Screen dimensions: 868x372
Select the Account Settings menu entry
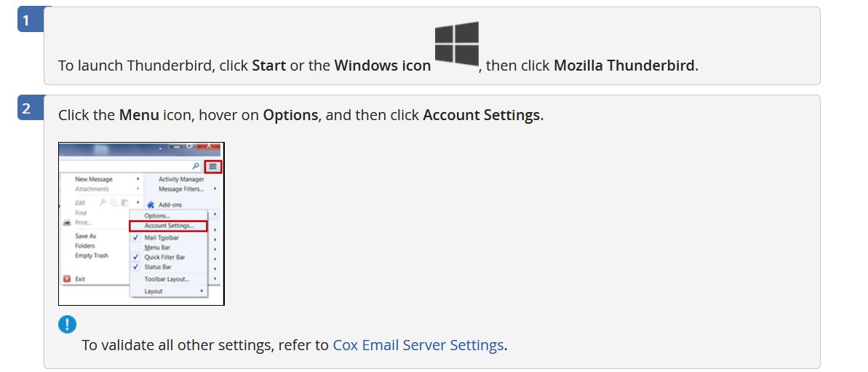click(168, 226)
